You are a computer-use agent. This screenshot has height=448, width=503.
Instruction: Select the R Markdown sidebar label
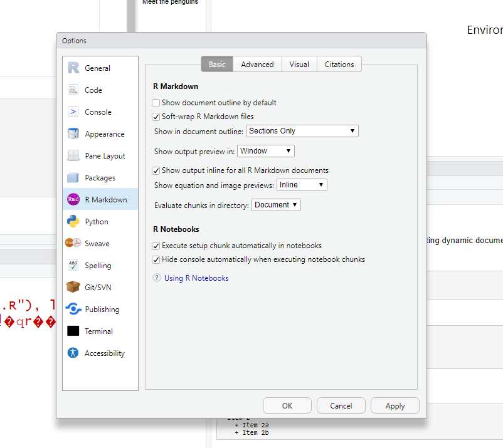pos(106,200)
